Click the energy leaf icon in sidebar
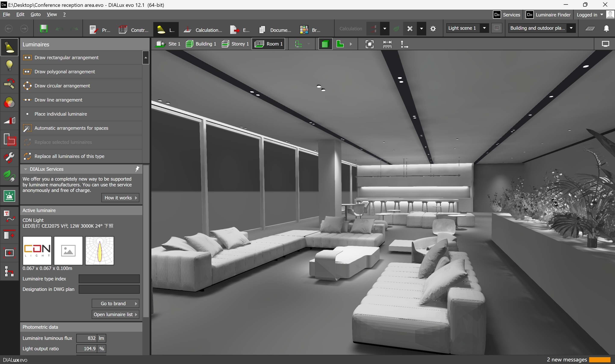Screen dimensions: 615x364 pos(9,176)
